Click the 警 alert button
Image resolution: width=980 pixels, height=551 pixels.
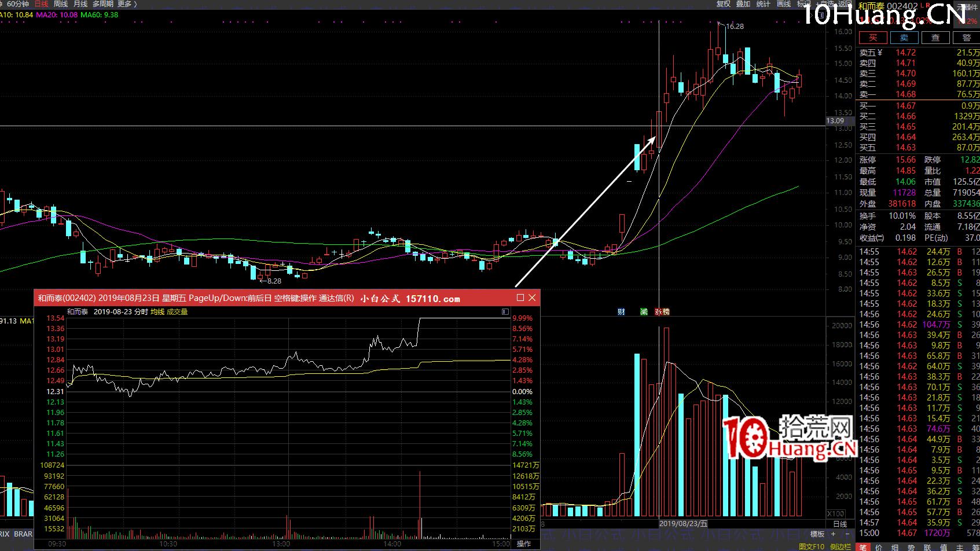[x=966, y=38]
